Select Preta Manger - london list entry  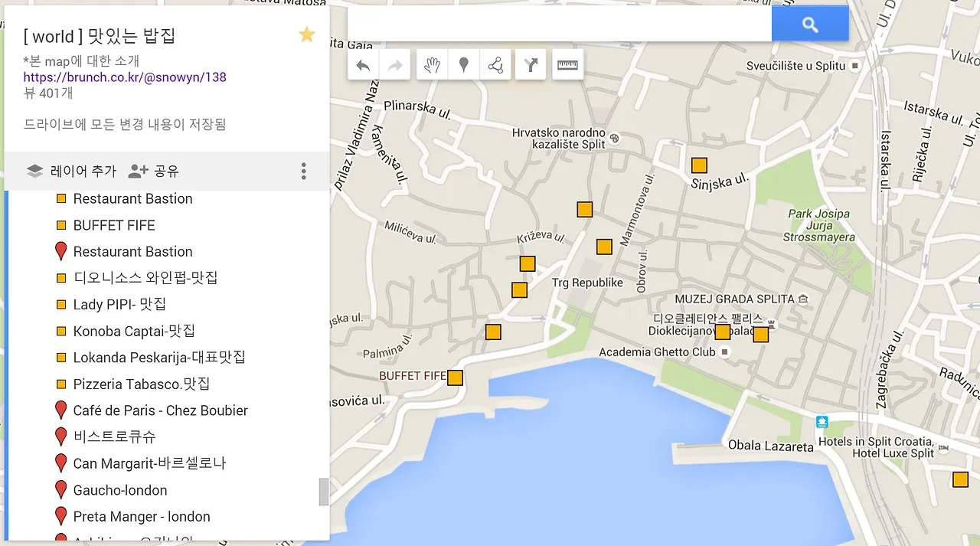142,516
